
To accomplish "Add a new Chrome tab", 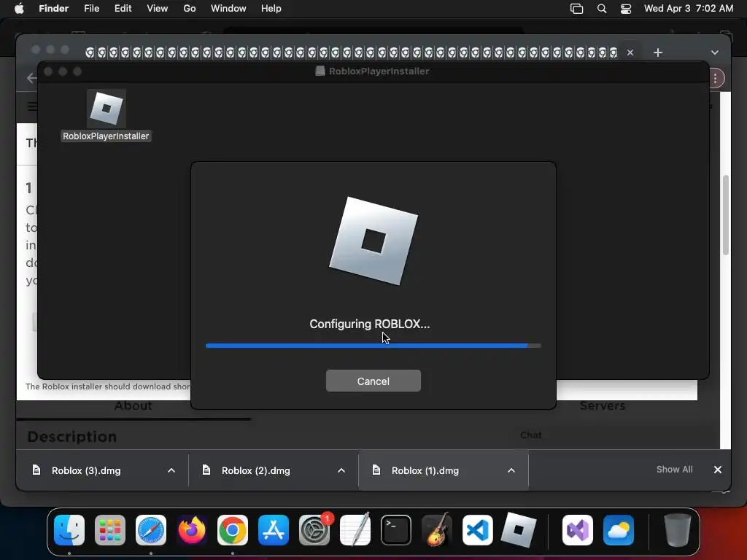I will click(658, 52).
